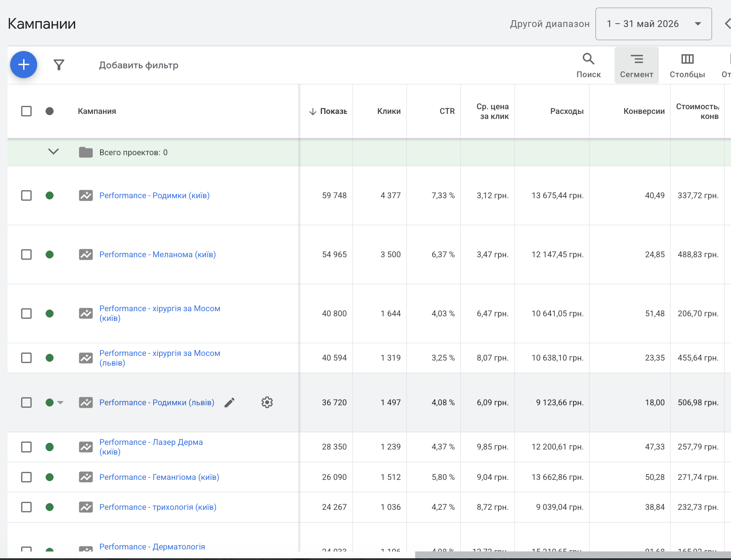731x560 pixels.
Task: Sort by CTR column header
Action: (447, 111)
